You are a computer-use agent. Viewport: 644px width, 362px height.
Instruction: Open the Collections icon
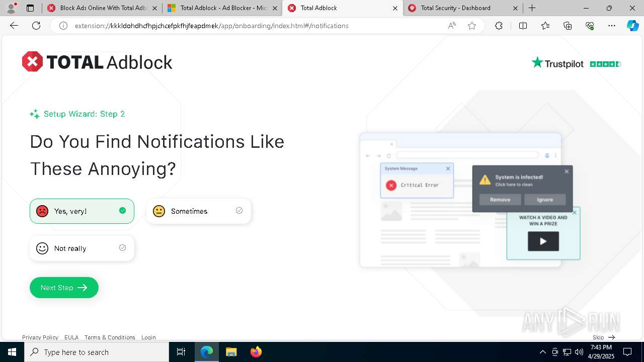tap(568, 26)
